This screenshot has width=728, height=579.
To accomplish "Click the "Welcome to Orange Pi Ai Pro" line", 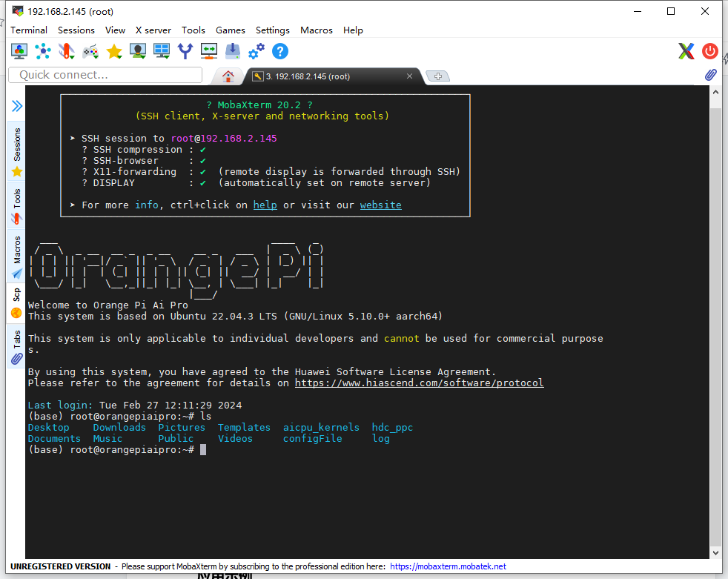I will (x=107, y=305).
